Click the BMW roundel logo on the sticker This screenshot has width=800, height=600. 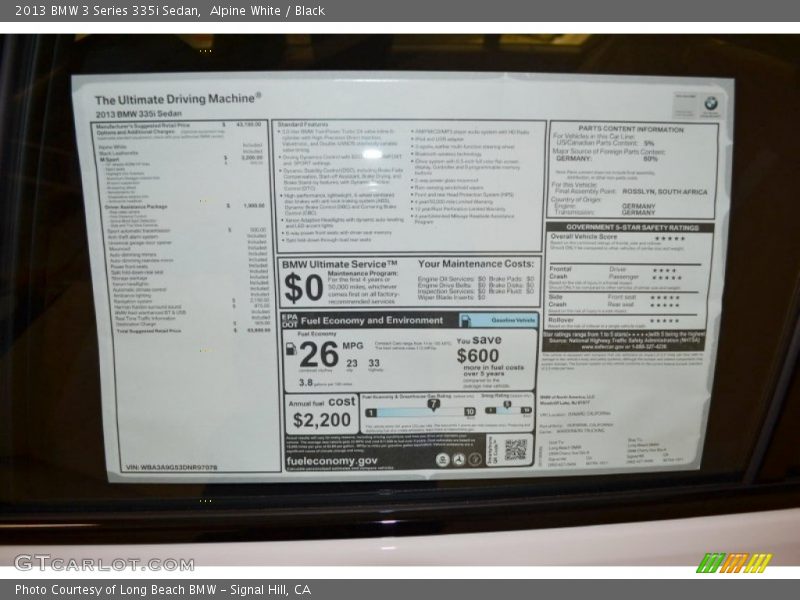[x=710, y=104]
